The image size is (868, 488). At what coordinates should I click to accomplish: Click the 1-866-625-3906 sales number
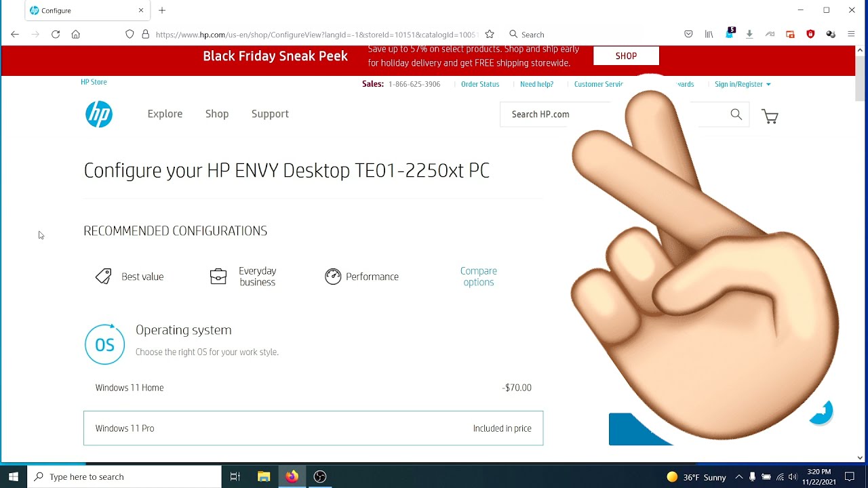414,84
